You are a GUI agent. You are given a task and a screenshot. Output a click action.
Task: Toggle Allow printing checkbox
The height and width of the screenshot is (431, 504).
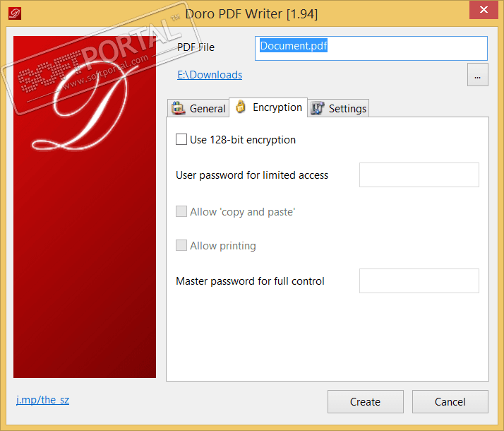click(x=181, y=245)
